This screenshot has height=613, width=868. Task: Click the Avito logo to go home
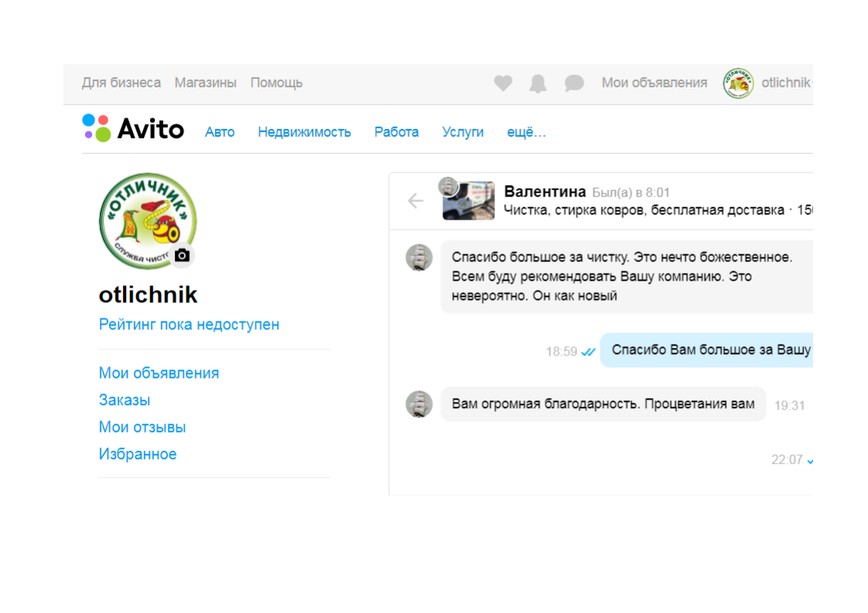tap(133, 129)
